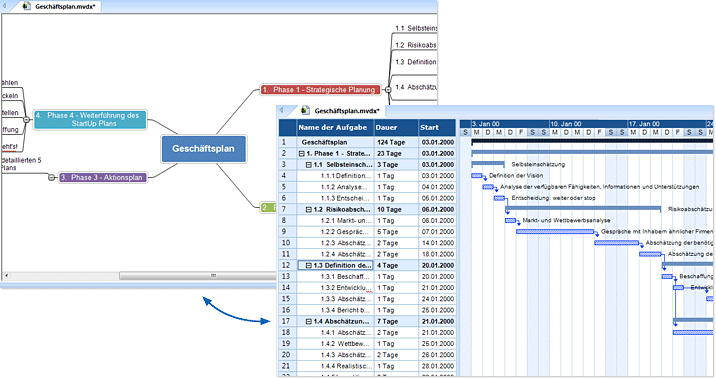Click the 'Name der Aufgabe' column header
This screenshot has width=716, height=379.
(x=335, y=127)
